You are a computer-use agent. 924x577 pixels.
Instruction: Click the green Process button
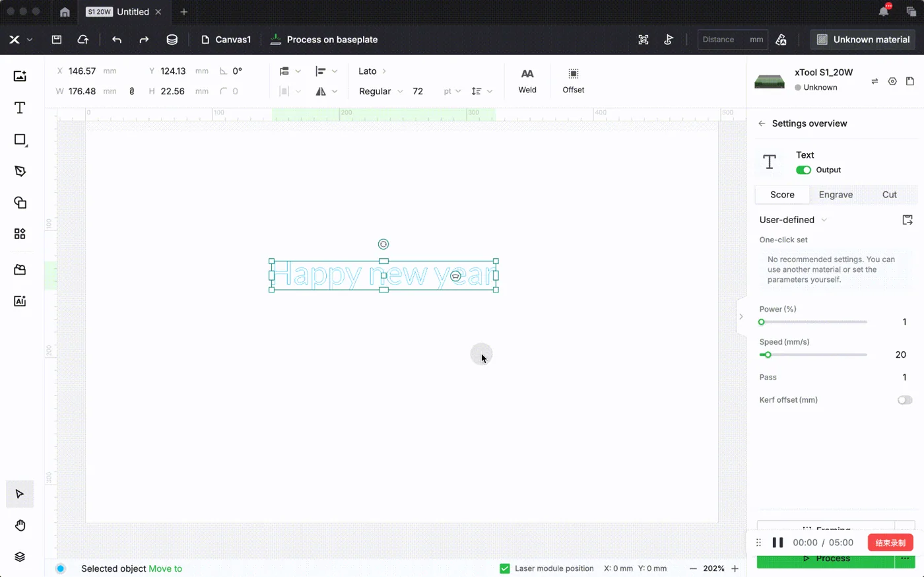pyautogui.click(x=825, y=559)
